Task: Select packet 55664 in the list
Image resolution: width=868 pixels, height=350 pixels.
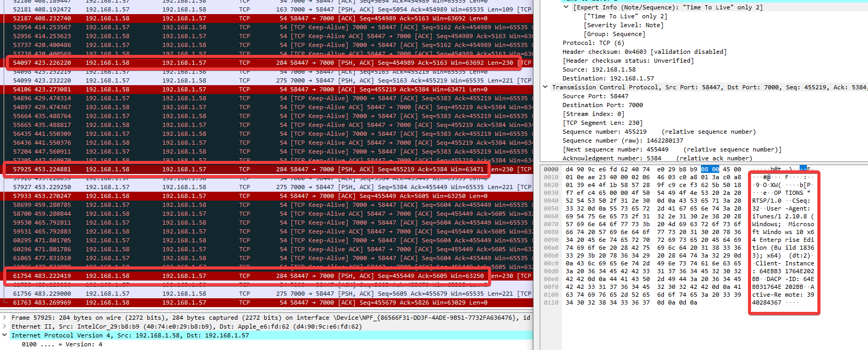Action: point(267,116)
